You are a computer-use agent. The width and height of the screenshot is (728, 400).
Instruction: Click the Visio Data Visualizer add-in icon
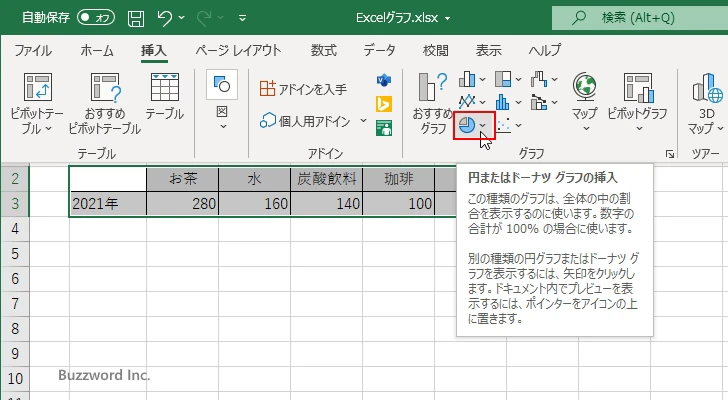click(x=384, y=81)
